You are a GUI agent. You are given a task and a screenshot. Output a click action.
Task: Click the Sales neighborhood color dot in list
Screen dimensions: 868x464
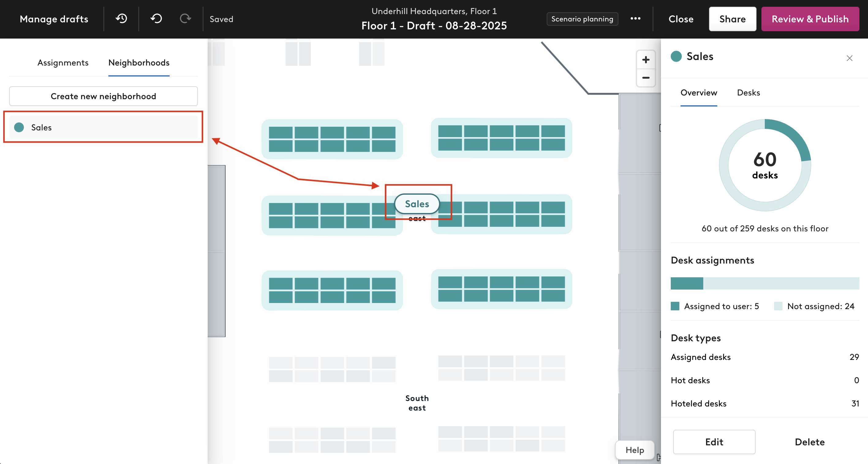tap(19, 127)
